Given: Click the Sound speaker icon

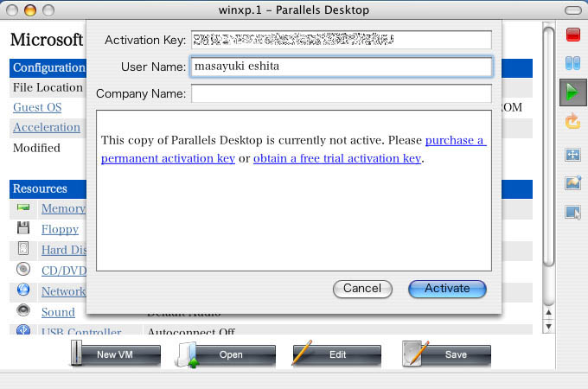Looking at the screenshot, I should [23, 311].
